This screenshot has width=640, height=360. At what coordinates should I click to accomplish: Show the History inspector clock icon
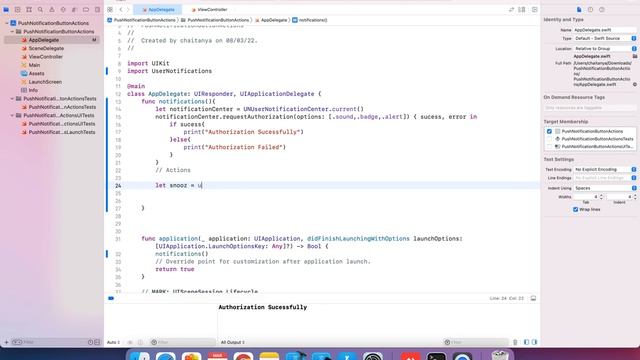(x=590, y=9)
